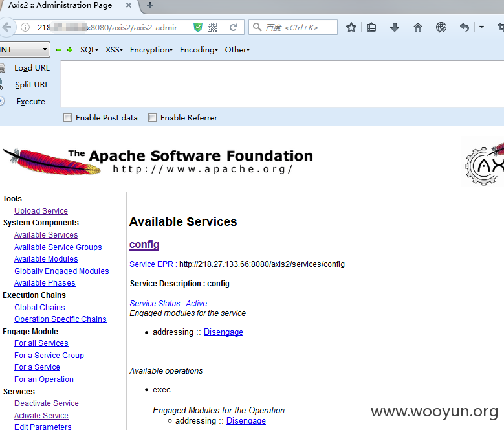The image size is (504, 430).
Task: Bookmark this page with star icon
Action: click(x=351, y=27)
